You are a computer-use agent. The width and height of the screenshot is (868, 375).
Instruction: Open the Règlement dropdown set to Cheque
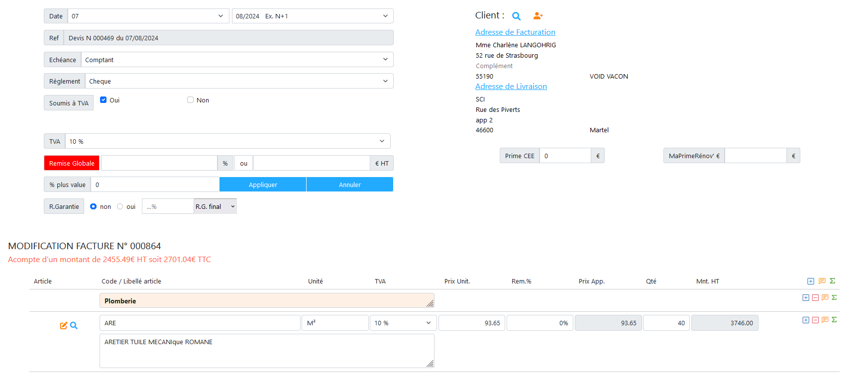(x=239, y=81)
